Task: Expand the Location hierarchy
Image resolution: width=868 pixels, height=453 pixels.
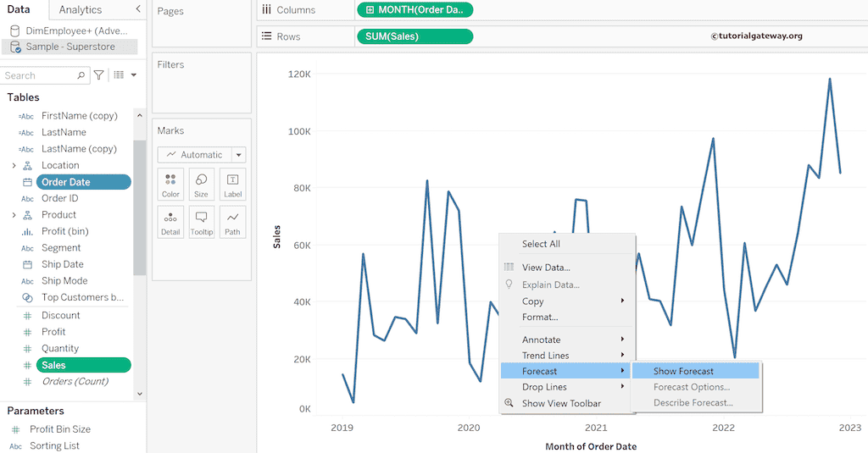Action: (14, 165)
